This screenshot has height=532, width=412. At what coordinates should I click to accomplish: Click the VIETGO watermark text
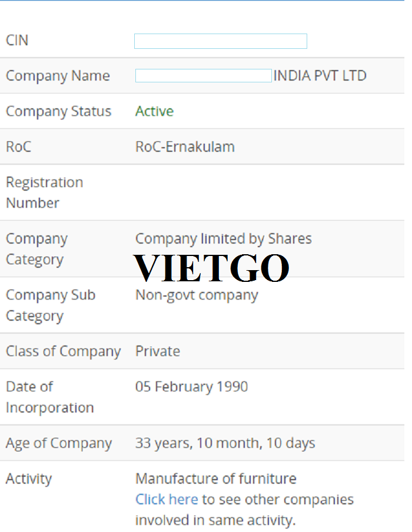tap(211, 268)
